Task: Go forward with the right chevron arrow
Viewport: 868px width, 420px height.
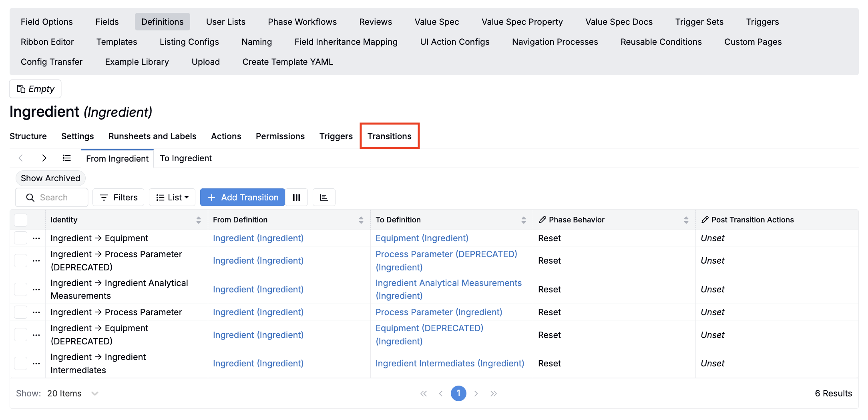Action: point(44,158)
